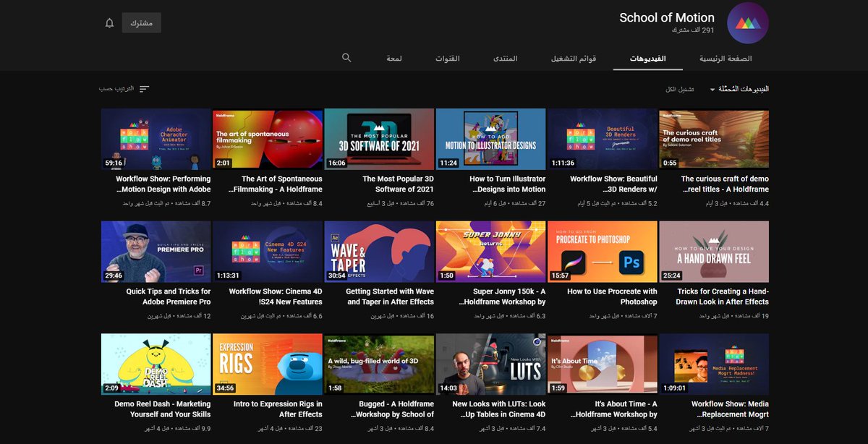Click title The Most Popular 3D Software of 2021
The width and height of the screenshot is (868, 444).
(398, 184)
